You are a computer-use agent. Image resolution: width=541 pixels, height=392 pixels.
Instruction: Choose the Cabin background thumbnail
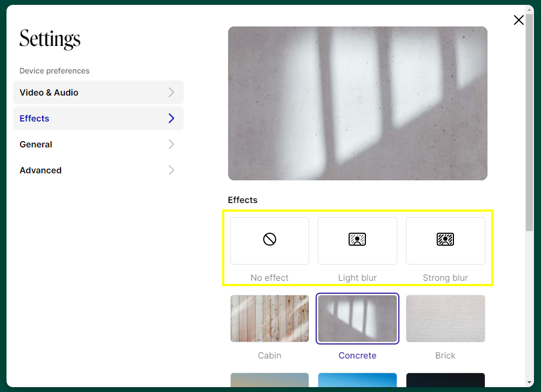(270, 318)
